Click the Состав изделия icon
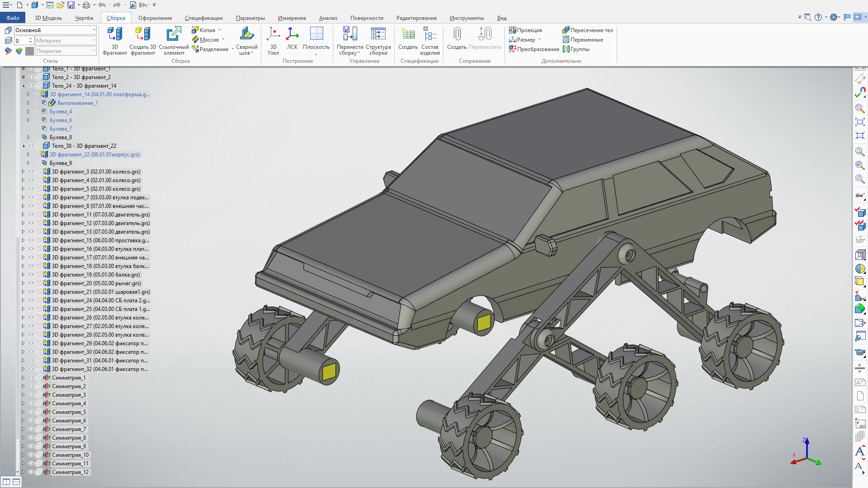868x488 pixels. (x=429, y=34)
